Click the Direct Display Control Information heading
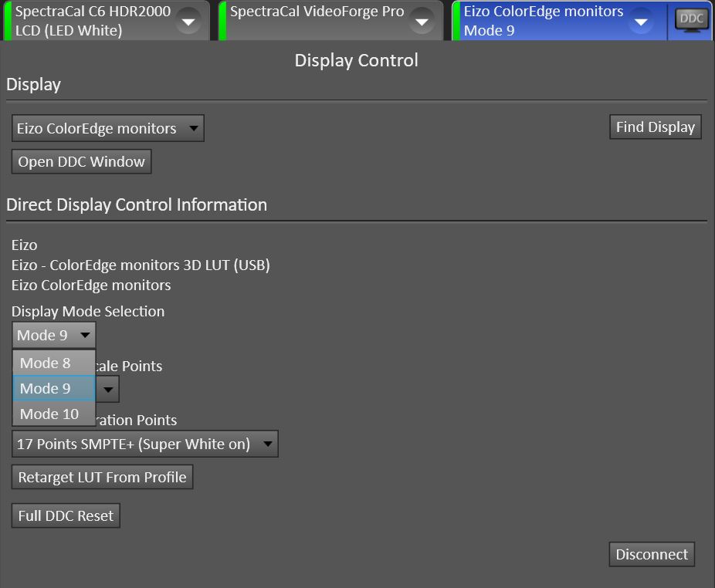 click(137, 205)
